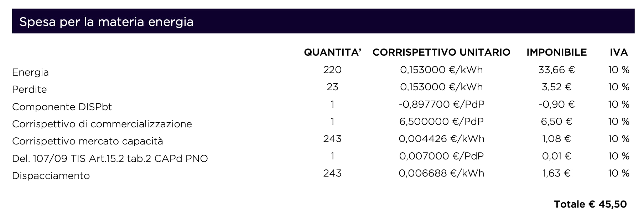The image size is (644, 219).
Task: Click the 'Totale € 45,50' summary
Action: coord(590,204)
